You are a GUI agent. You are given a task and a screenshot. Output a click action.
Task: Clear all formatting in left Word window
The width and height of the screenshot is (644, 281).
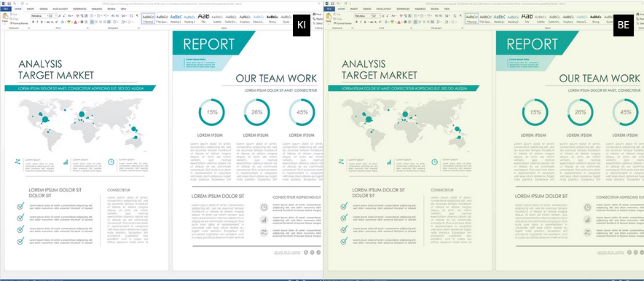click(x=78, y=15)
